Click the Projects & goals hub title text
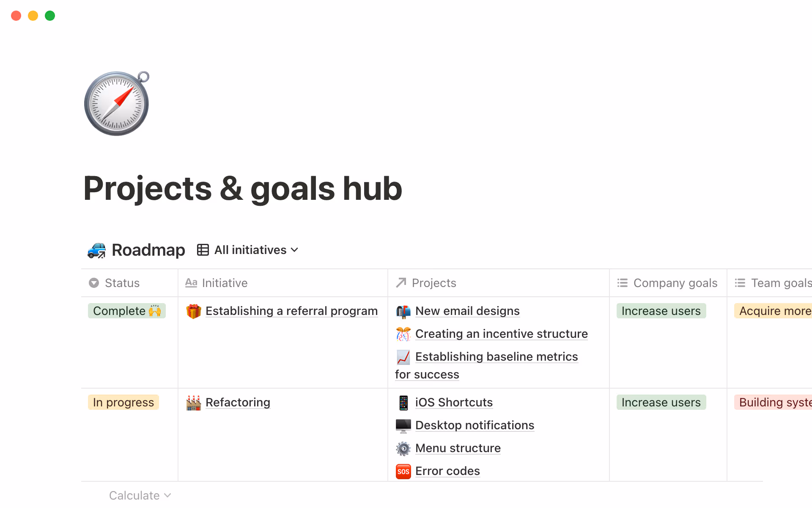This screenshot has height=508, width=812. [x=242, y=188]
